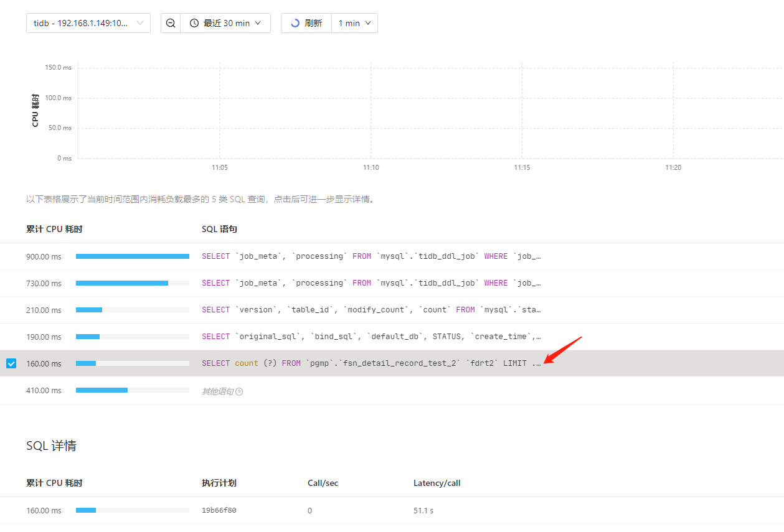Open the tidb instance selector dropdown

click(88, 23)
